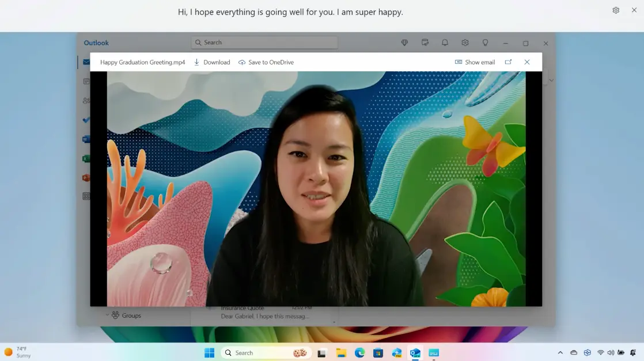Open the Excel app in sidebar
Screen dimensions: 644x361
(x=86, y=158)
